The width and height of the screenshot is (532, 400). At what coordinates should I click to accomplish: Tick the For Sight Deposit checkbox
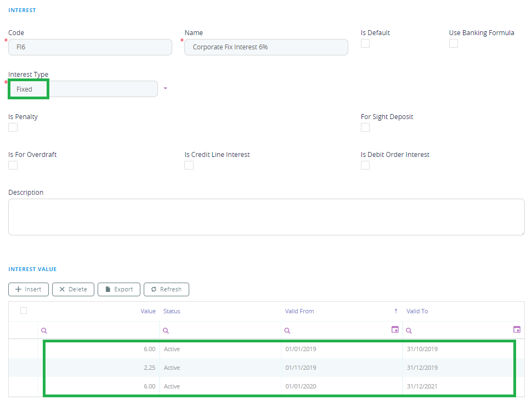point(365,127)
